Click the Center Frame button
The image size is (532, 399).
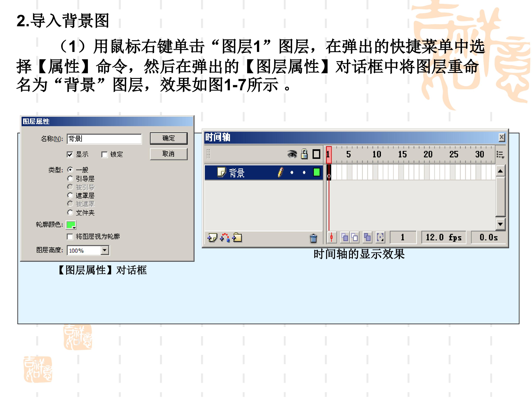coord(332,237)
